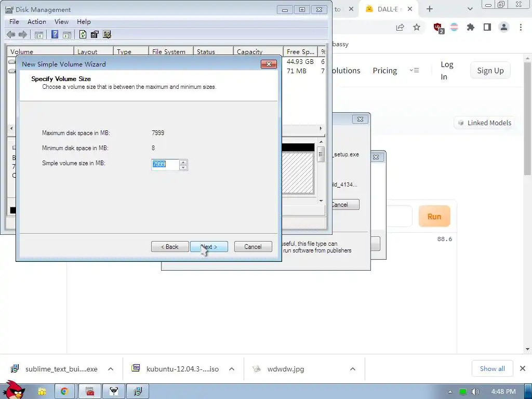Close the downloads bar with the X

523,368
